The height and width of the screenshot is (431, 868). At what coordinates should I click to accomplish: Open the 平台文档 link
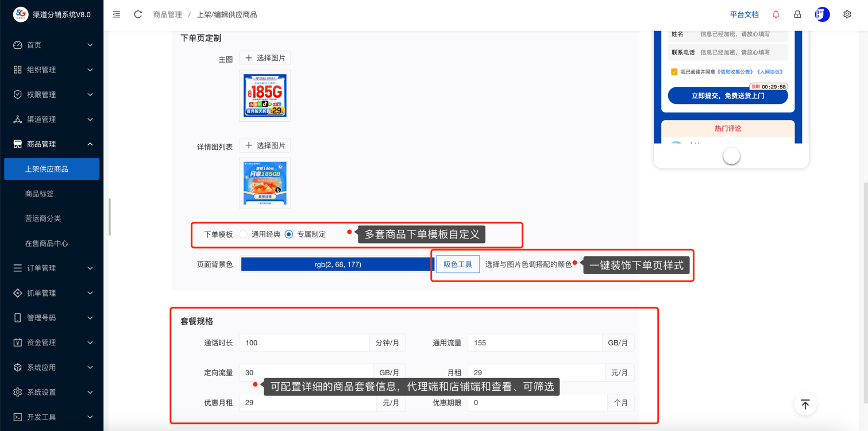[x=744, y=14]
